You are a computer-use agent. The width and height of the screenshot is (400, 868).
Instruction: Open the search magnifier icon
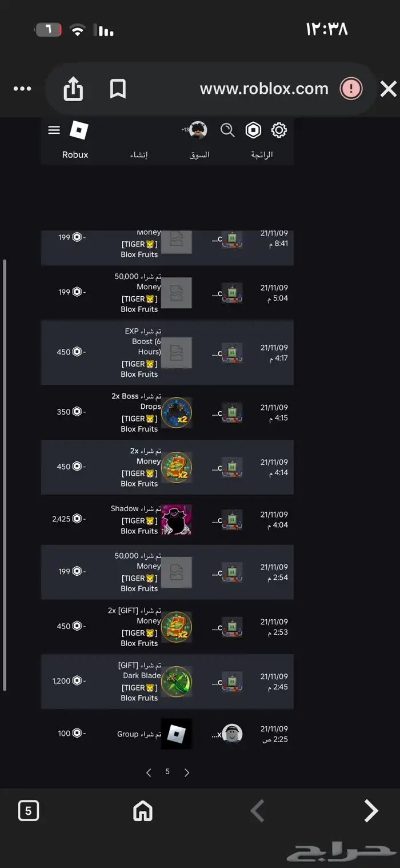(227, 130)
